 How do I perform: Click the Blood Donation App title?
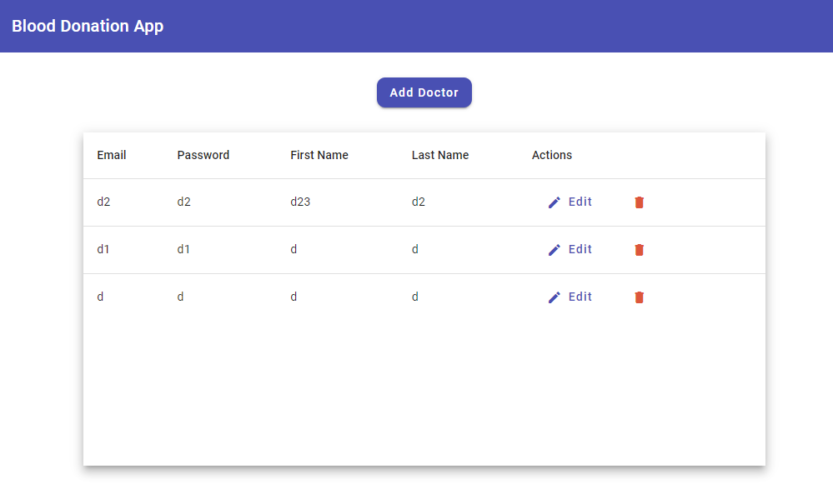(87, 26)
